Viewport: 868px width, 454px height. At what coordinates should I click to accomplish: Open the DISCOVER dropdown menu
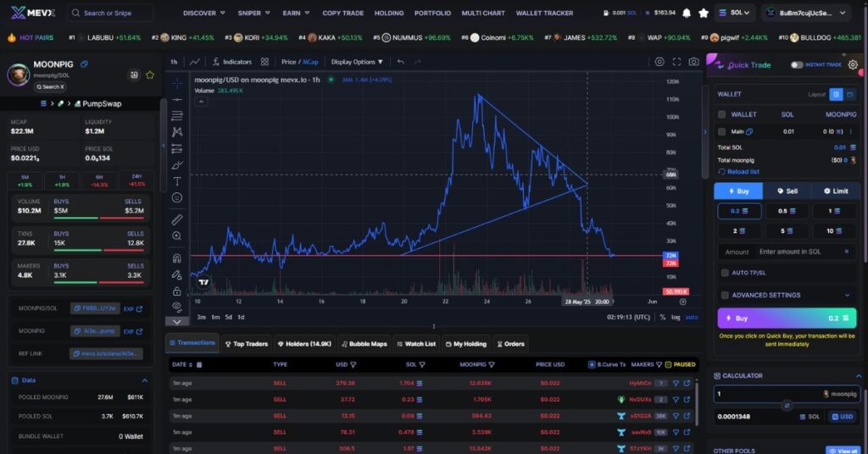tap(204, 13)
